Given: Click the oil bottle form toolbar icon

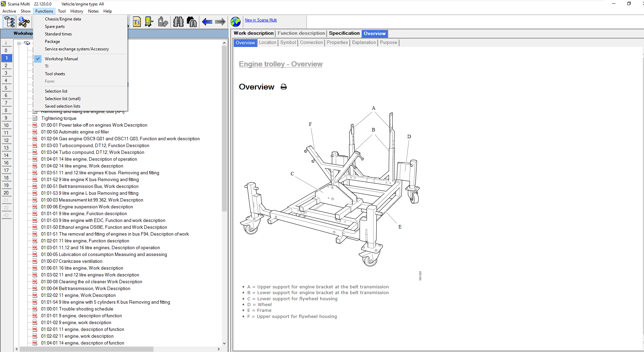Looking at the screenshot, I should click(x=163, y=22).
